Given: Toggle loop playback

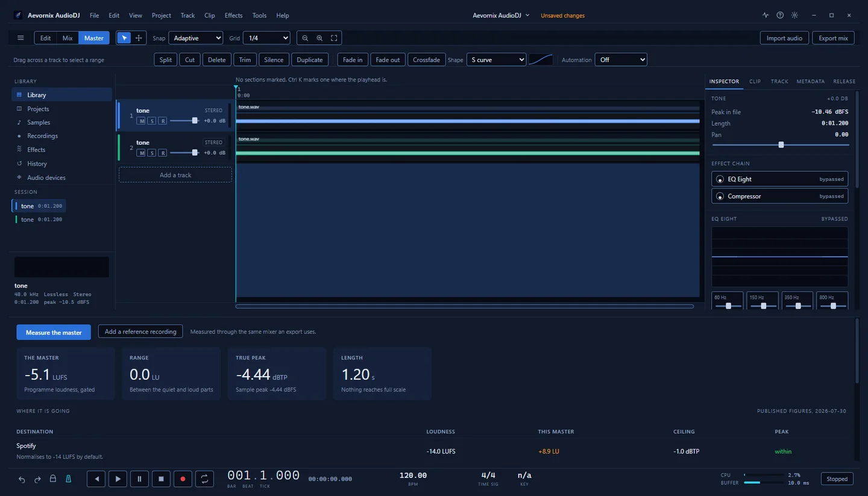Looking at the screenshot, I should [204, 479].
